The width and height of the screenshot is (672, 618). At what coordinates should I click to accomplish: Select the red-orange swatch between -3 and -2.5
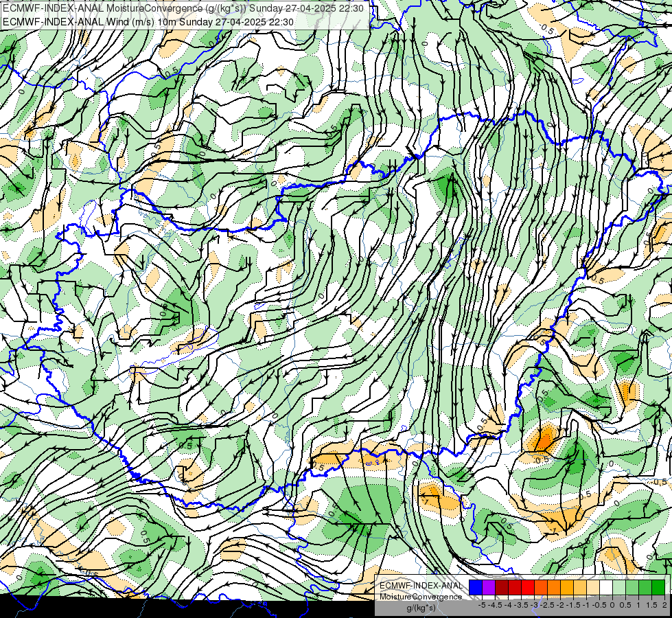(x=541, y=587)
